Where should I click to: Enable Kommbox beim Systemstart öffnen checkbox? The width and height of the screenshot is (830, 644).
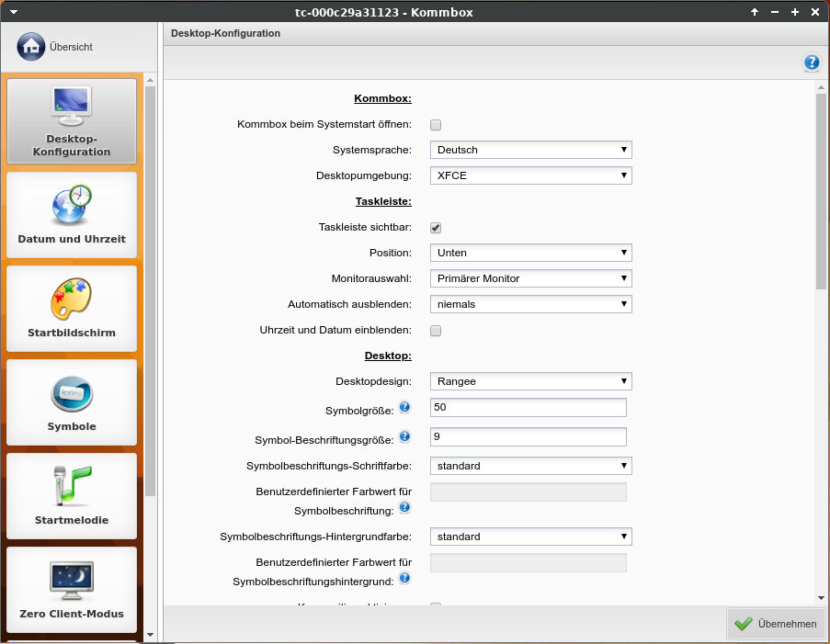[x=437, y=125]
